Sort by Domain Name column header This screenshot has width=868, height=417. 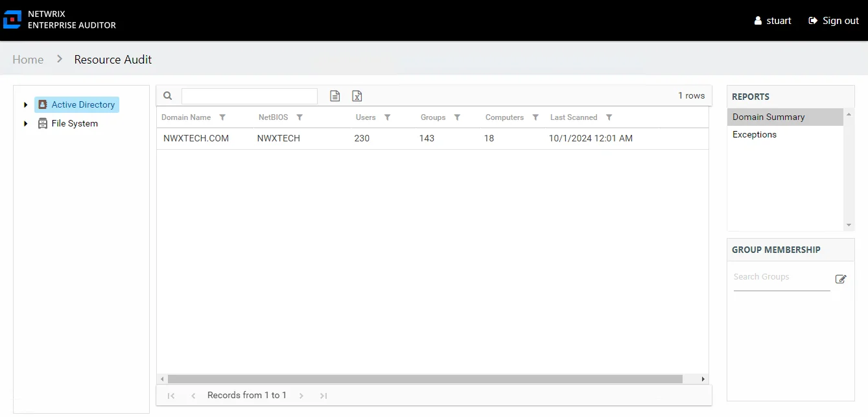coord(186,117)
